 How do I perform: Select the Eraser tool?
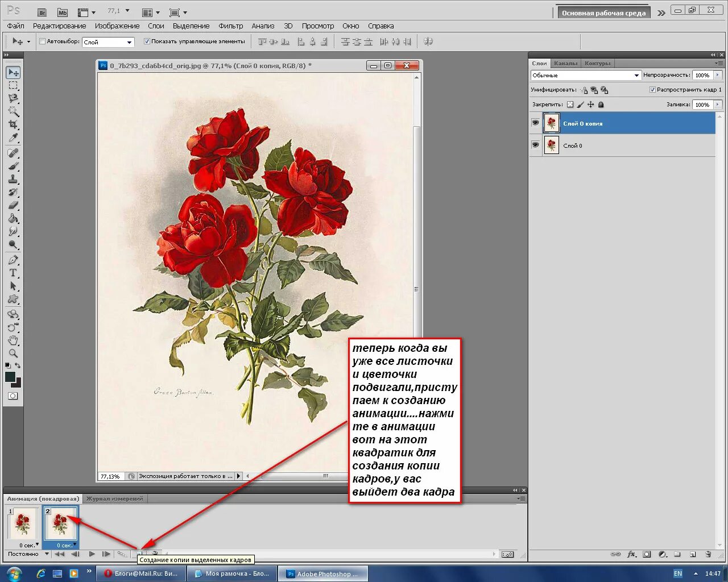click(13, 205)
